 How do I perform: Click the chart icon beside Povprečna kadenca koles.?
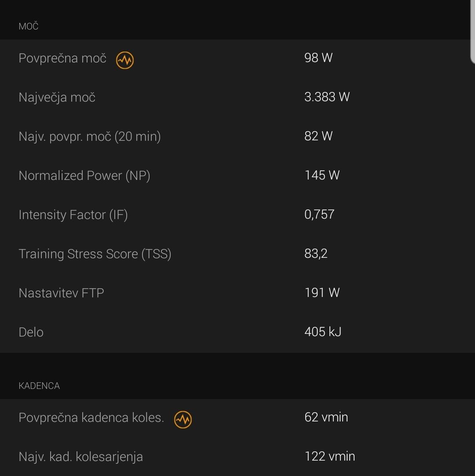click(183, 420)
